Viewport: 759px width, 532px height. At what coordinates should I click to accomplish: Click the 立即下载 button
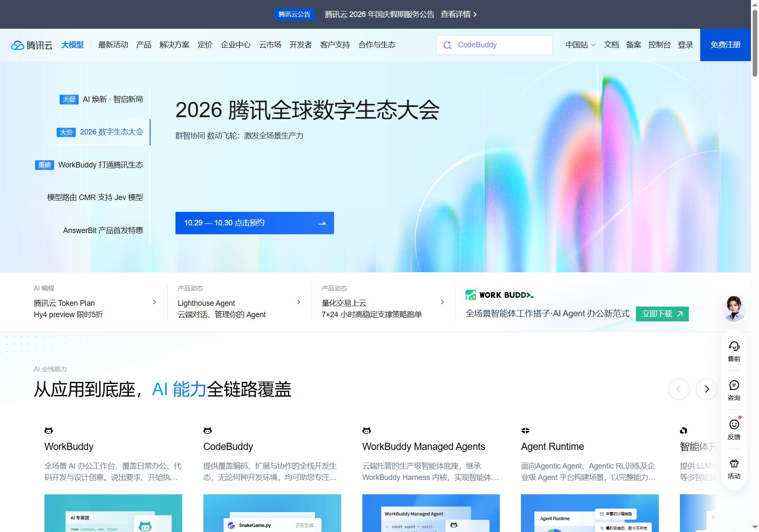662,314
